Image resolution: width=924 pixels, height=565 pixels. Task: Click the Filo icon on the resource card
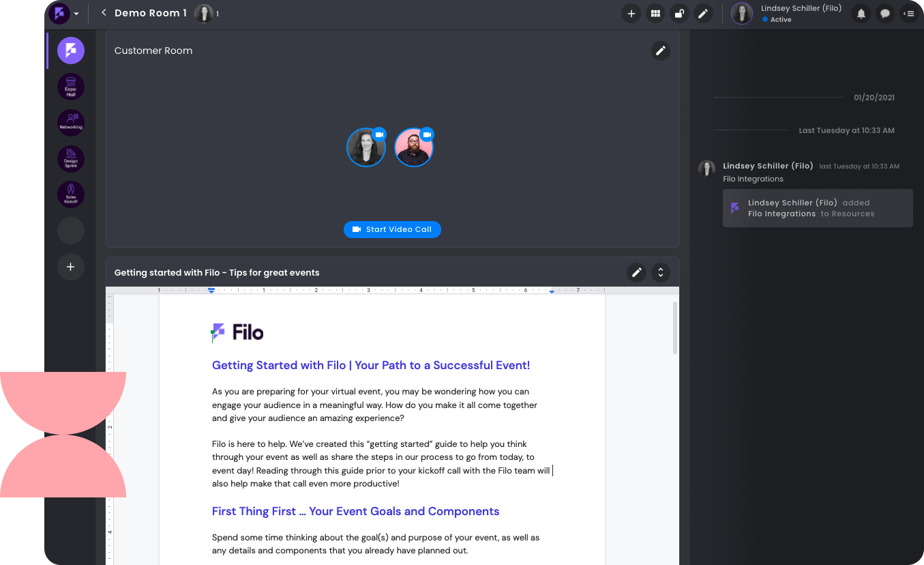click(x=734, y=208)
